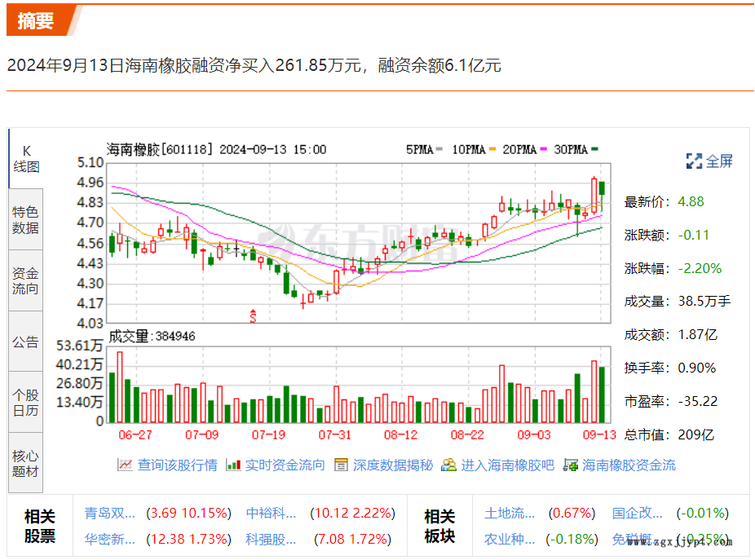755x560 pixels.
Task: Click the 成交量:384946 label
Action: [152, 336]
